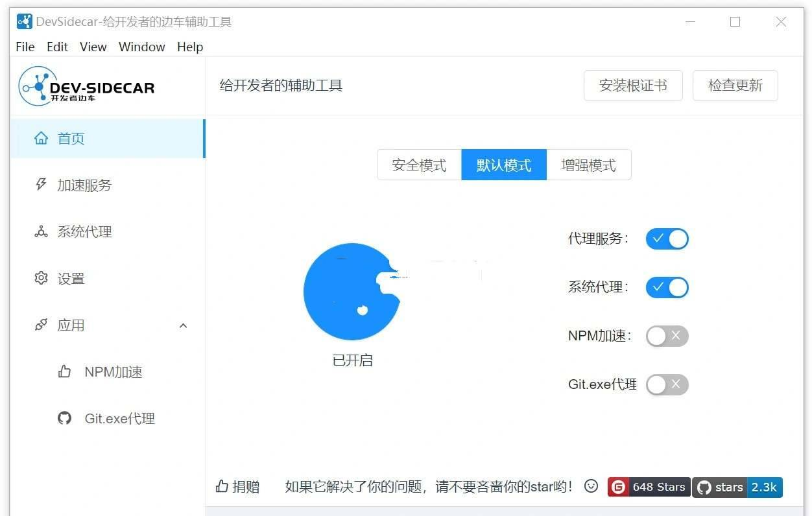Click the thumbs-up icon beside NPM加速
Screen dimensions: 812x516
(64, 371)
